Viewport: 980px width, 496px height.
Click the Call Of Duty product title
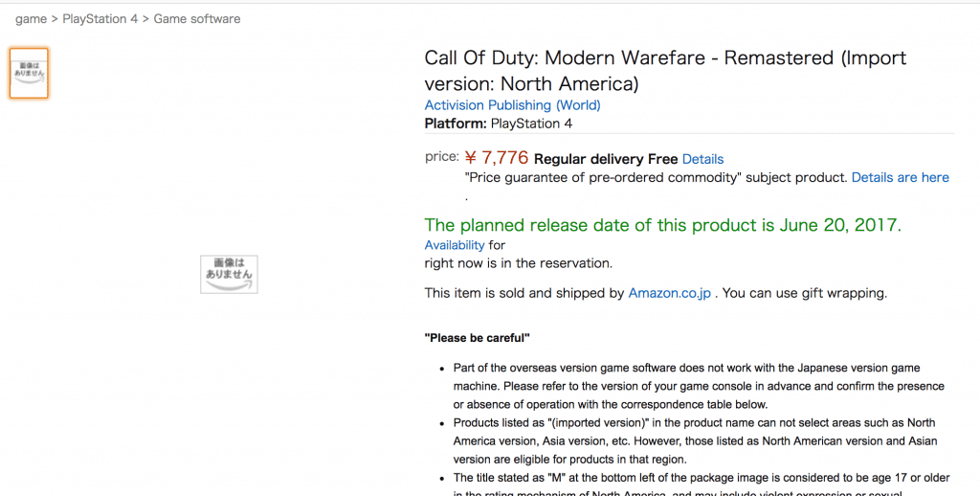[665, 70]
